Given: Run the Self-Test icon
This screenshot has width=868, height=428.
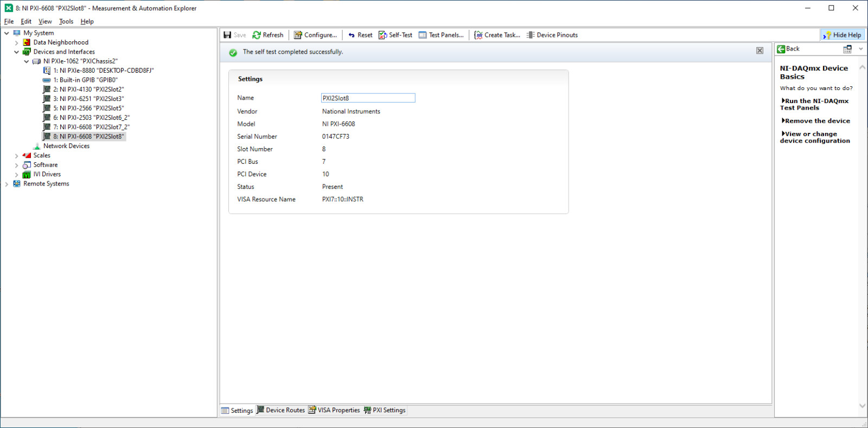Looking at the screenshot, I should 382,35.
